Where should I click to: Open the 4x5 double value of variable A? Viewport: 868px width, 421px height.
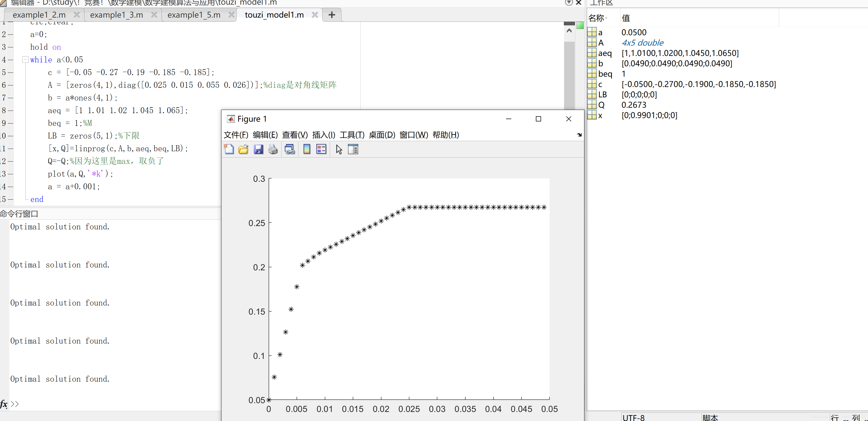point(642,43)
